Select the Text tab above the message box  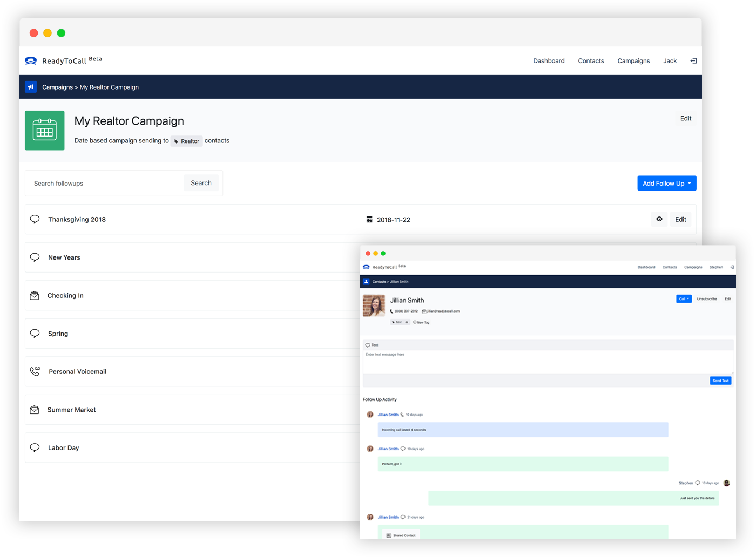coord(372,345)
